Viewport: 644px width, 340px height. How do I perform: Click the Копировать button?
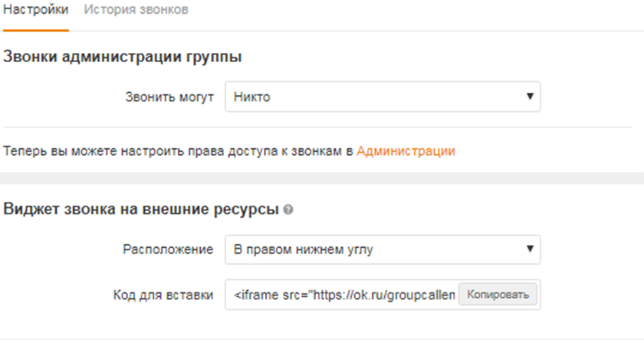[x=498, y=295]
